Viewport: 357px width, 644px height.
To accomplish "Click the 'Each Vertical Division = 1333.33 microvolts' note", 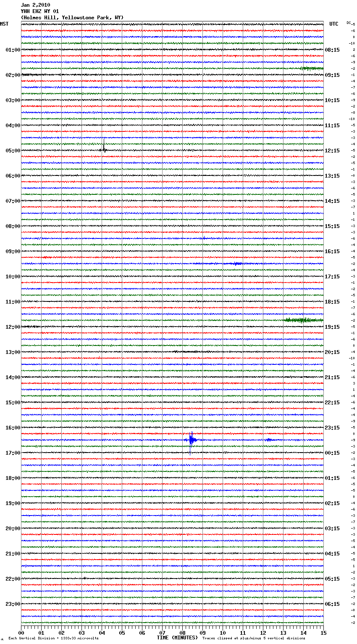I will [53, 638].
